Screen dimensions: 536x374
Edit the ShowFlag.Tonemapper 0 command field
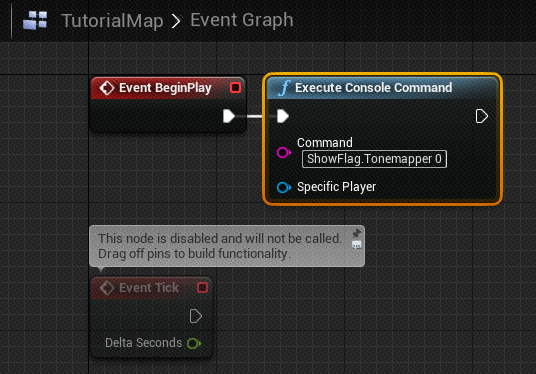tap(374, 159)
